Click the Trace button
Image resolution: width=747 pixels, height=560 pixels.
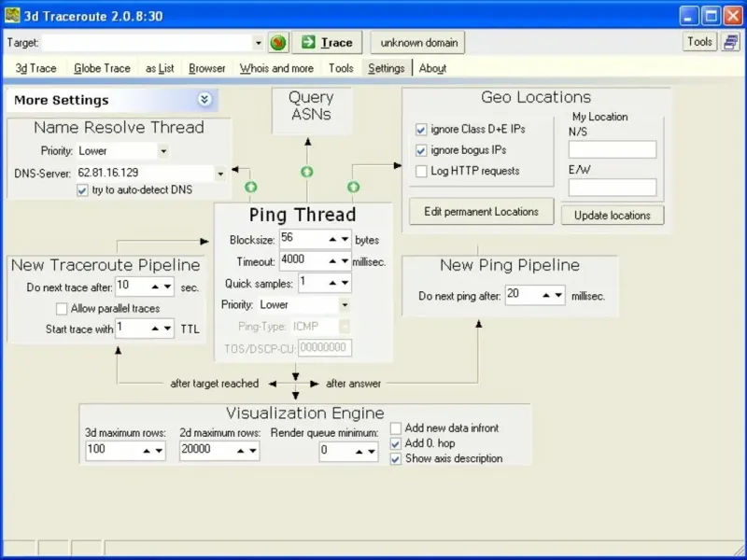[x=327, y=42]
